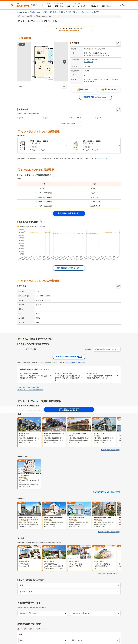Open ホームズマンション売却 content card

69,377
